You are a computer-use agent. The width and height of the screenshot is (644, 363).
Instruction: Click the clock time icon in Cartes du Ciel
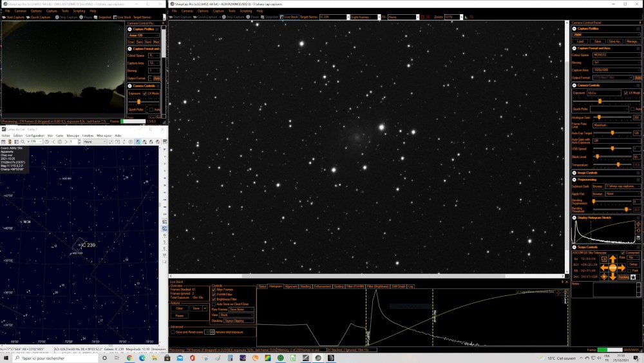point(47,142)
